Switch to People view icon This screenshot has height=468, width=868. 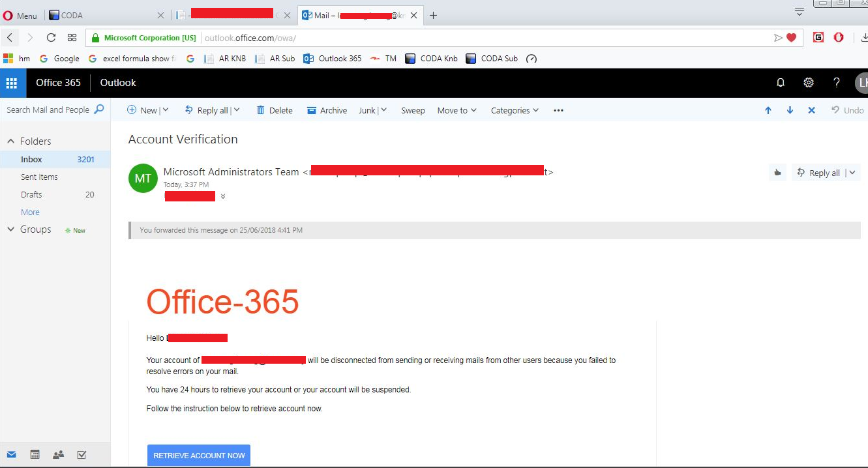pos(58,455)
